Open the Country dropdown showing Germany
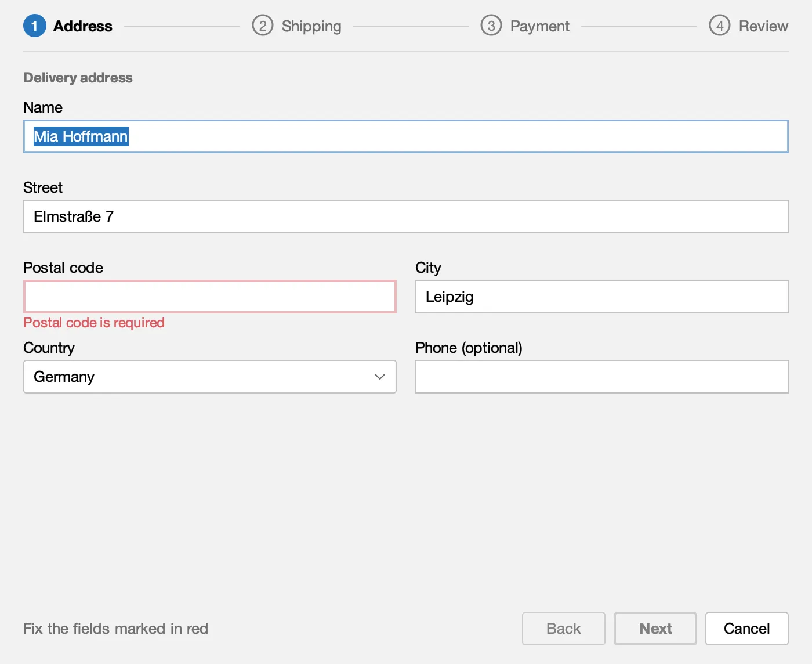The width and height of the screenshot is (812, 664). point(210,377)
